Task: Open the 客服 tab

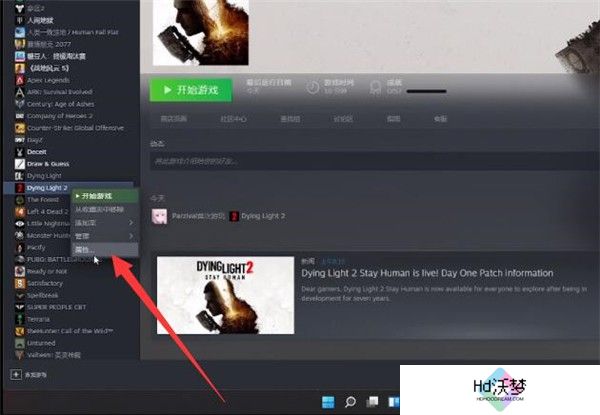Action: (x=440, y=119)
